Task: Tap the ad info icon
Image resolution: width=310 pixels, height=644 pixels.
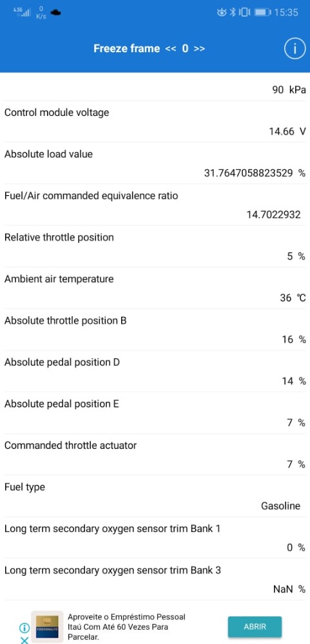Action: tap(24, 627)
